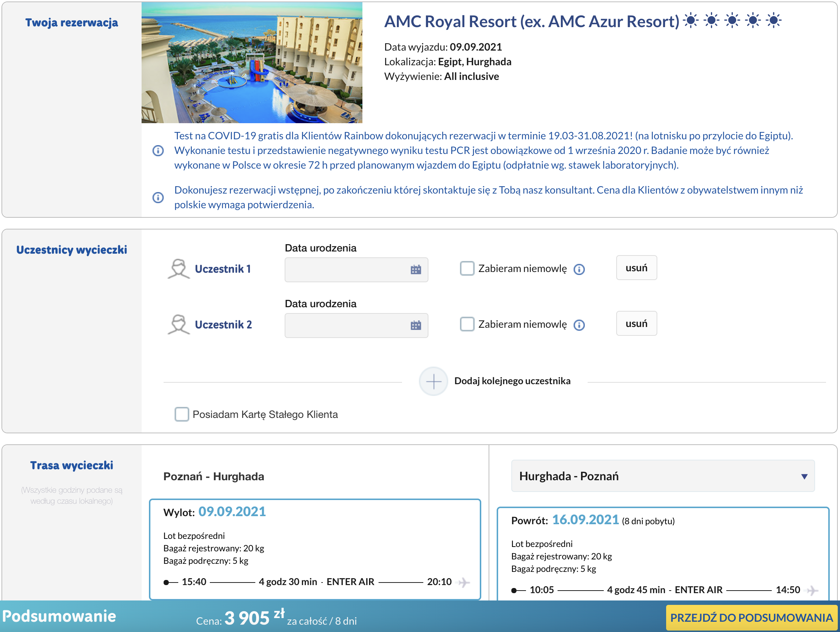Click the first sun star rating icon

[690, 21]
